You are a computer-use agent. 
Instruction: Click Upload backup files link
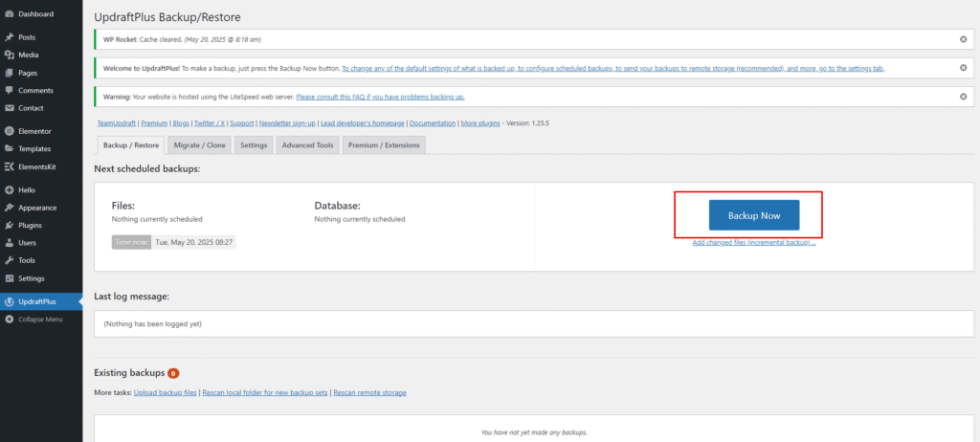[x=166, y=392]
